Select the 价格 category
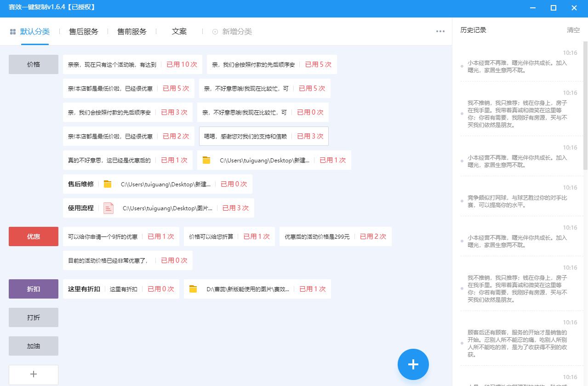The image size is (588, 386). click(33, 64)
